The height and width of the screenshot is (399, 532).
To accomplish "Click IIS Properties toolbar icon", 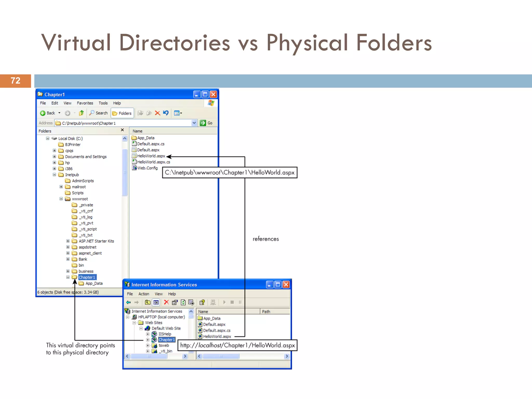I will [175, 302].
